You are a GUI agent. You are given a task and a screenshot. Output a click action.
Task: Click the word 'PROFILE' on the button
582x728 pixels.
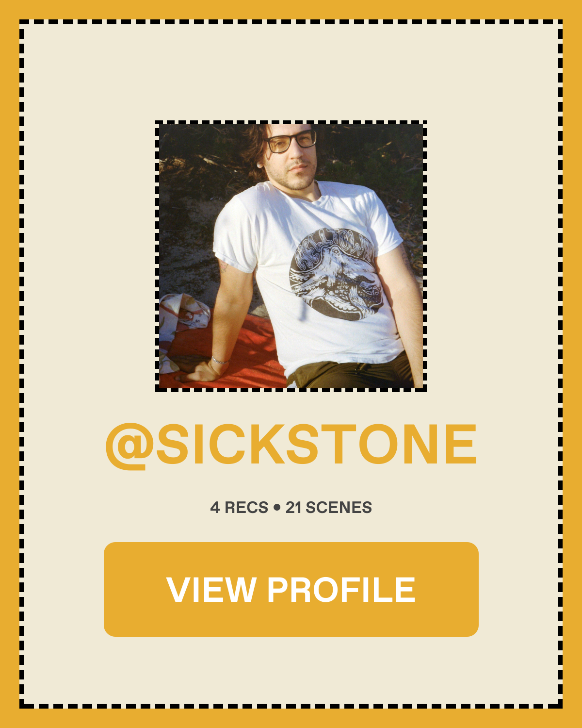(x=341, y=590)
